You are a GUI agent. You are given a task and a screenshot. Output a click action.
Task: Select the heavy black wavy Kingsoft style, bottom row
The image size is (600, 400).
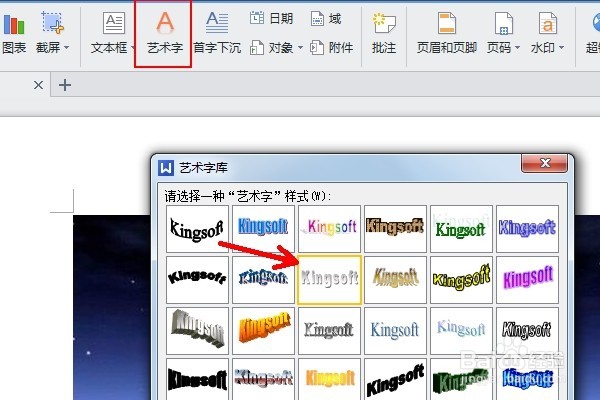(197, 379)
